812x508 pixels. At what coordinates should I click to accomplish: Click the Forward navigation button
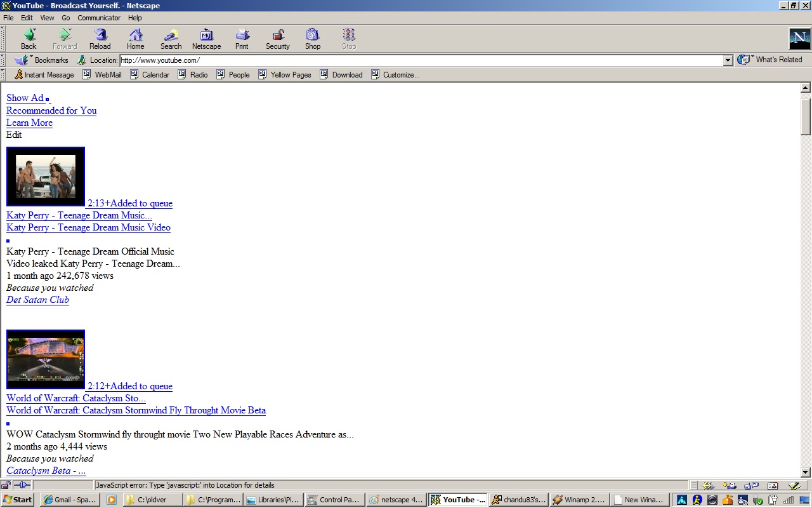point(65,39)
